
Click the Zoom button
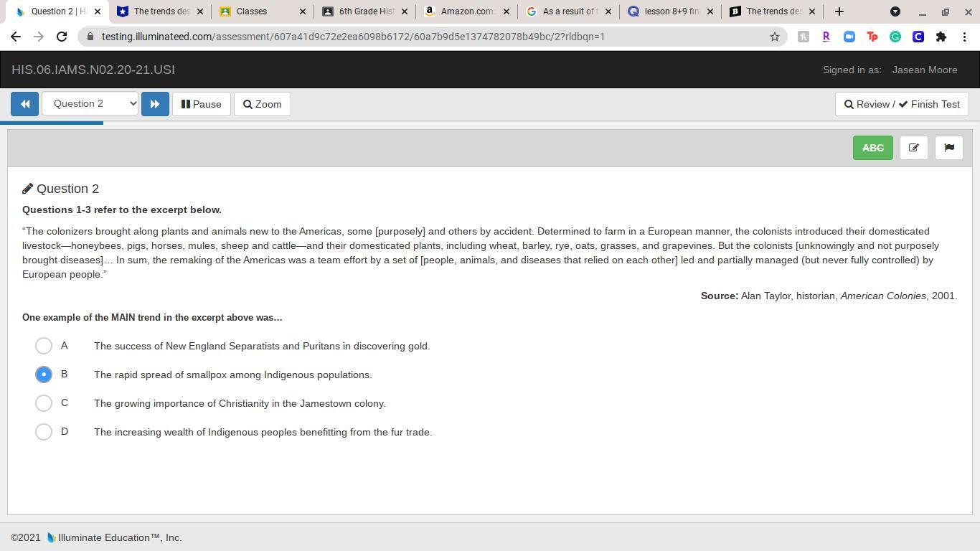pyautogui.click(x=263, y=104)
